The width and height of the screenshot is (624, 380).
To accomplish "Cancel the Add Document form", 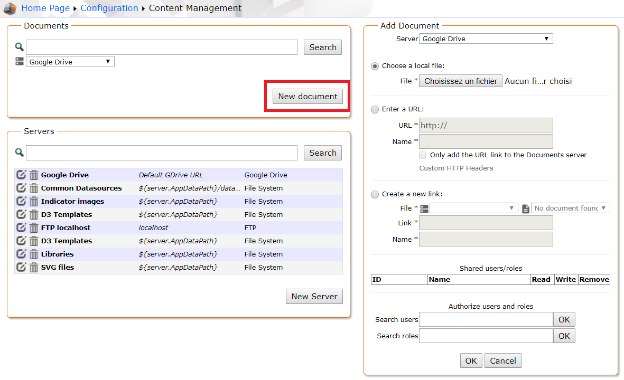I will coord(503,361).
